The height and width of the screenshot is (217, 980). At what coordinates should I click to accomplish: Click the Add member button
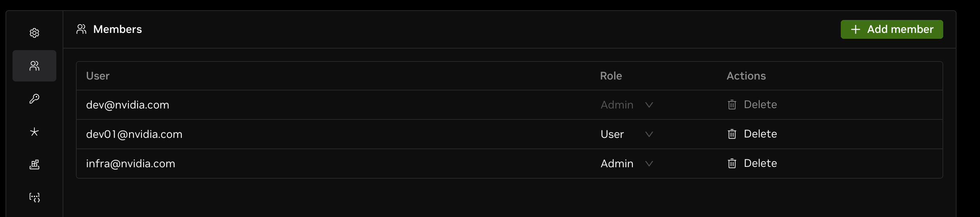(x=892, y=29)
